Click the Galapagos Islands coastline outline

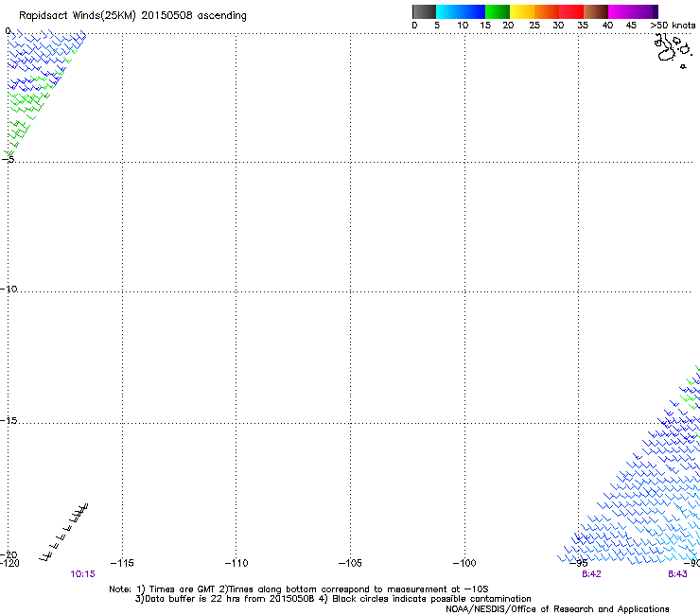tap(674, 51)
